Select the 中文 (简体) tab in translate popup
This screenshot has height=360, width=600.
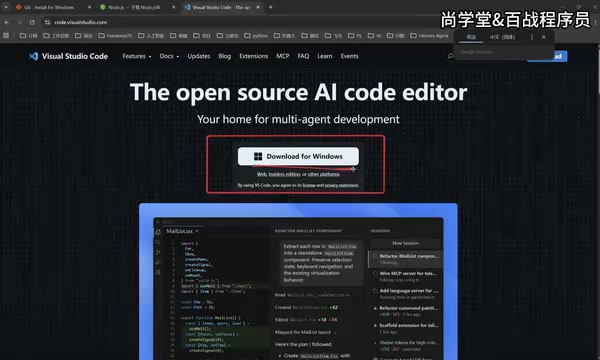[x=502, y=37]
